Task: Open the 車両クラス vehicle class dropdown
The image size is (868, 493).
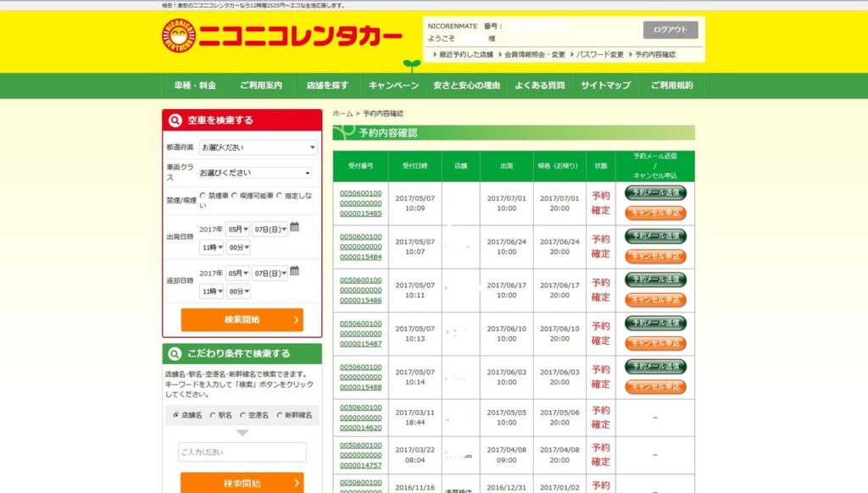Action: pyautogui.click(x=255, y=173)
